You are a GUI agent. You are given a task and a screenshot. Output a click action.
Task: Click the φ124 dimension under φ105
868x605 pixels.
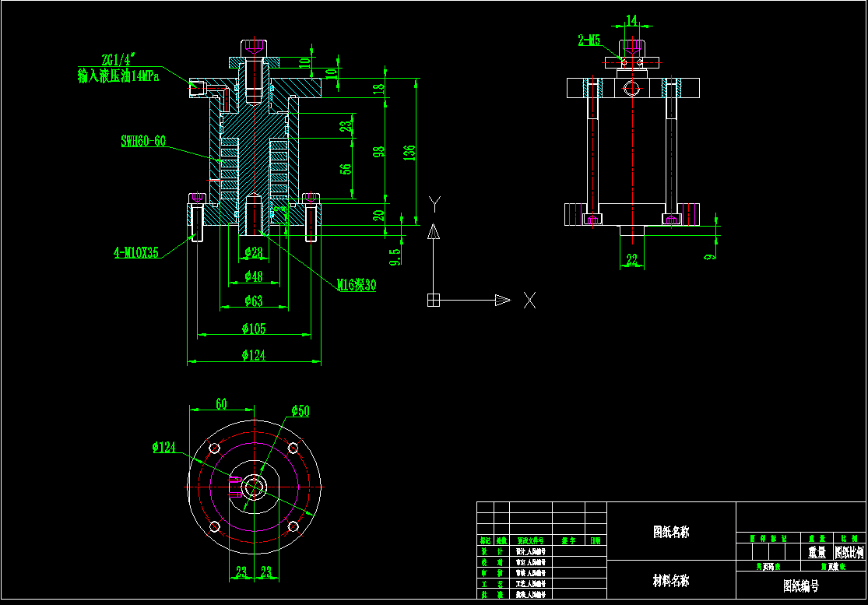254,355
